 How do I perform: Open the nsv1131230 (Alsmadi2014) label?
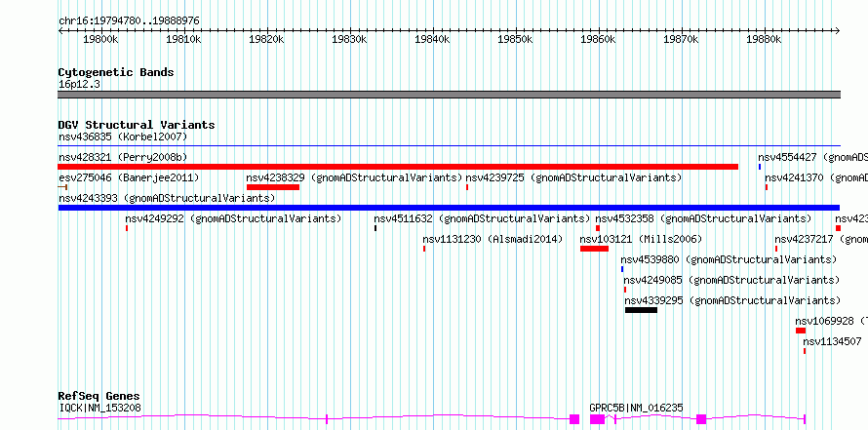(493, 239)
